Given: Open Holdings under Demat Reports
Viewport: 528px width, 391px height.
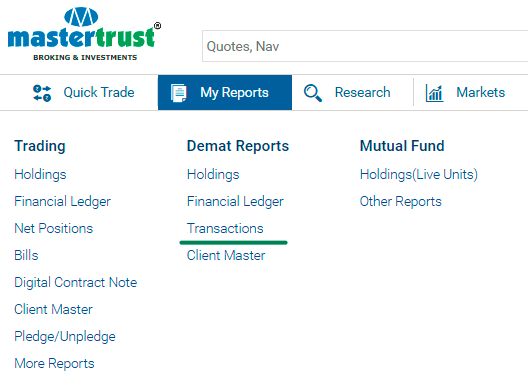Looking at the screenshot, I should [213, 174].
